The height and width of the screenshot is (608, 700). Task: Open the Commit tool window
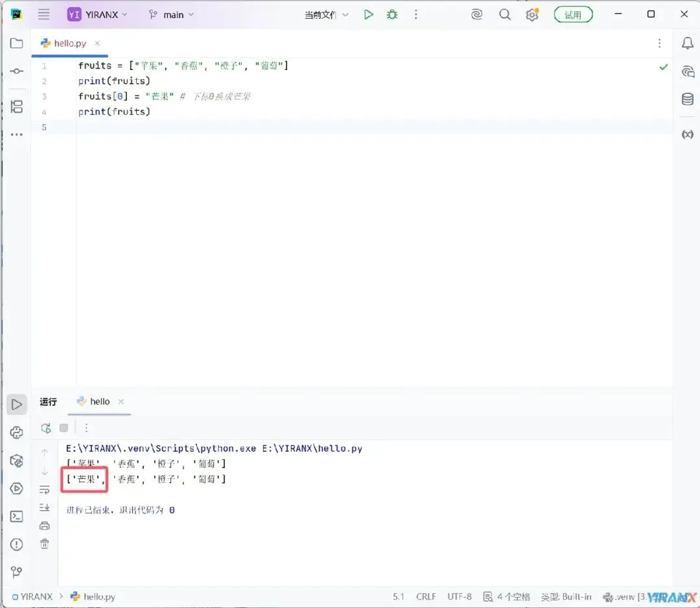coord(16,71)
